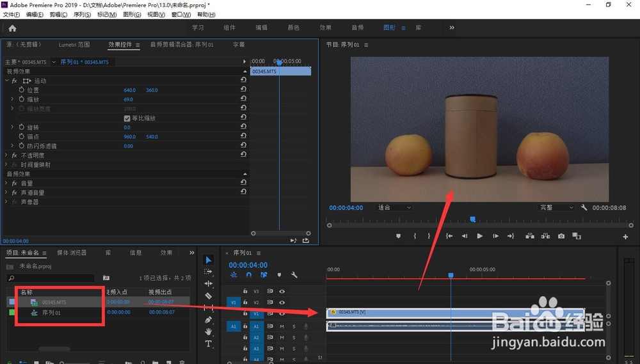640x364 pixels.
Task: Toggle the 运动 motion fx effect
Action: tap(14, 81)
